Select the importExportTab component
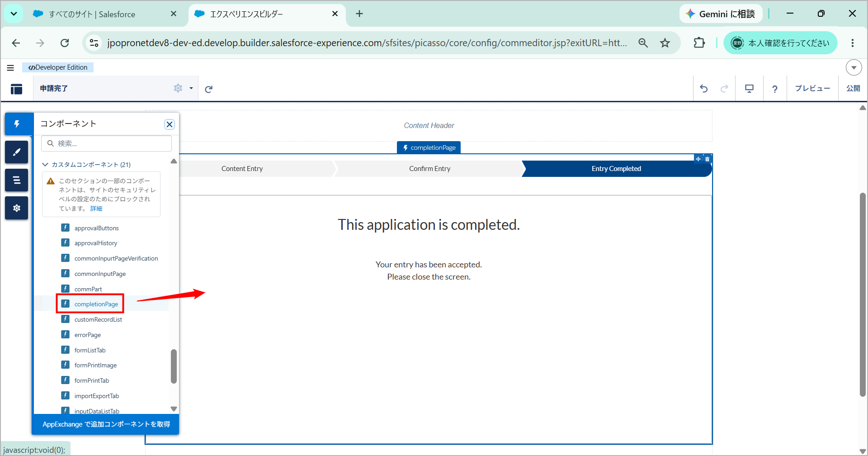The width and height of the screenshot is (868, 456). click(97, 396)
